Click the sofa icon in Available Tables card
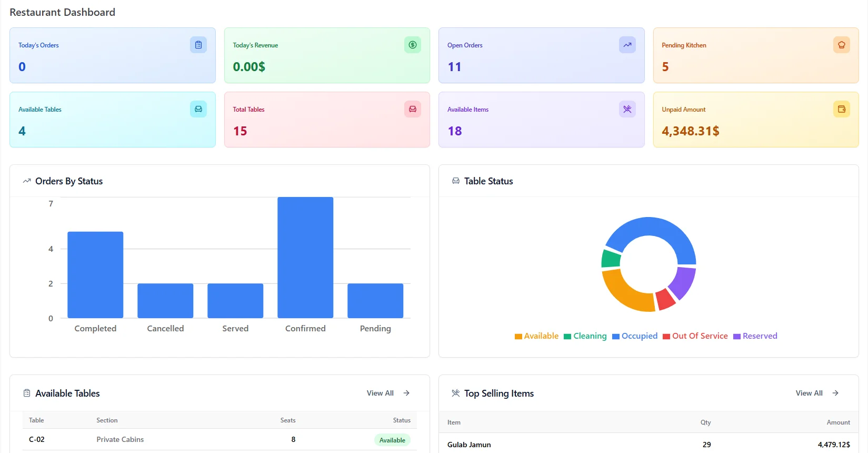 click(x=198, y=109)
